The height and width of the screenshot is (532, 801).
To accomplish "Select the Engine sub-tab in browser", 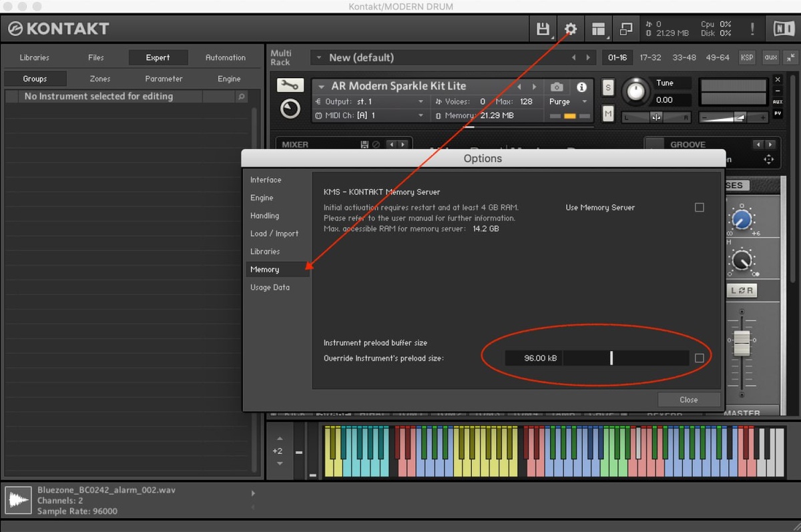I will click(229, 79).
